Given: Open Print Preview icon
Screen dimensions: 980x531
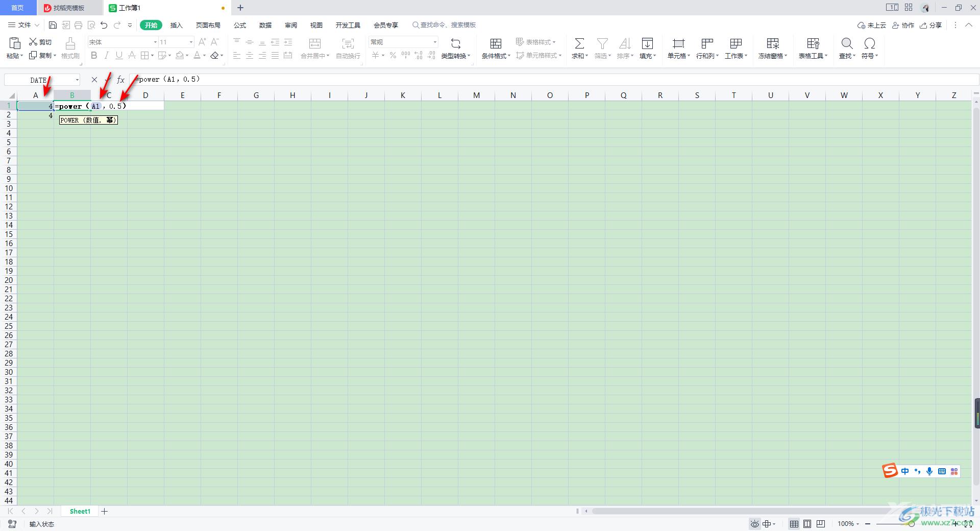Looking at the screenshot, I should pos(91,25).
